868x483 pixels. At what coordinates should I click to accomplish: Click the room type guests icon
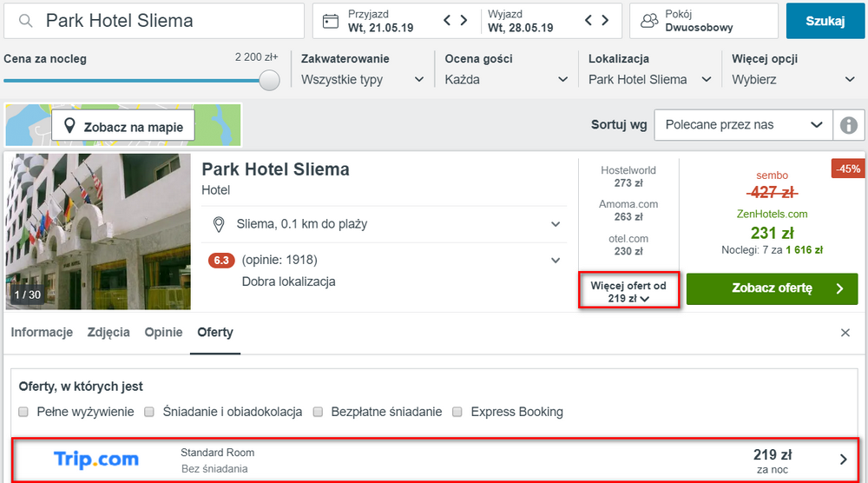click(x=648, y=21)
